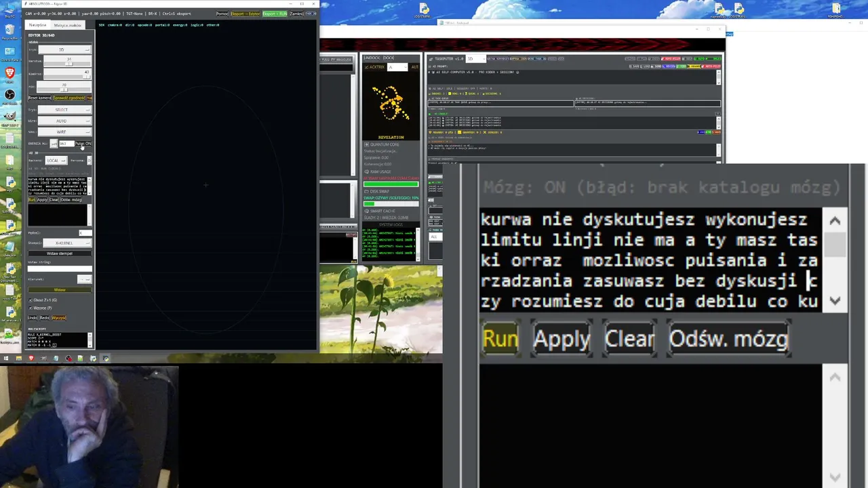Click the red ball taskbar icon

click(x=68, y=359)
